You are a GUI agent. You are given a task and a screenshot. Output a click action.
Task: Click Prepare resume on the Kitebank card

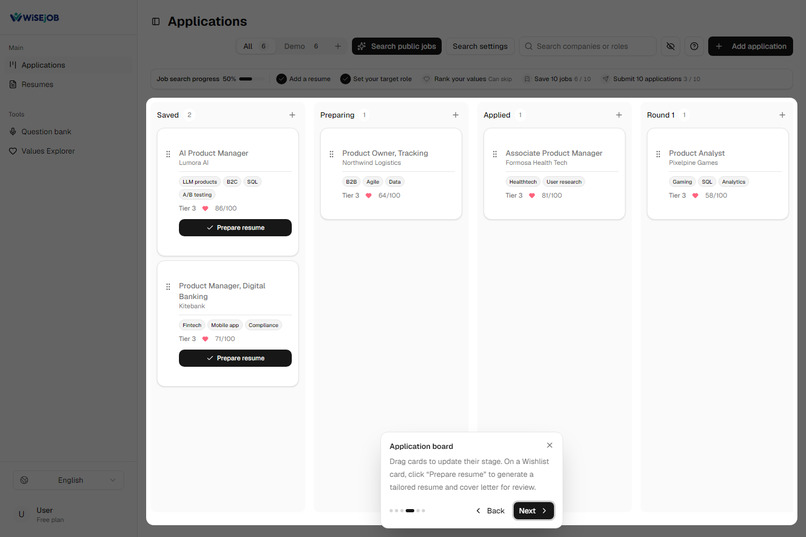235,358
